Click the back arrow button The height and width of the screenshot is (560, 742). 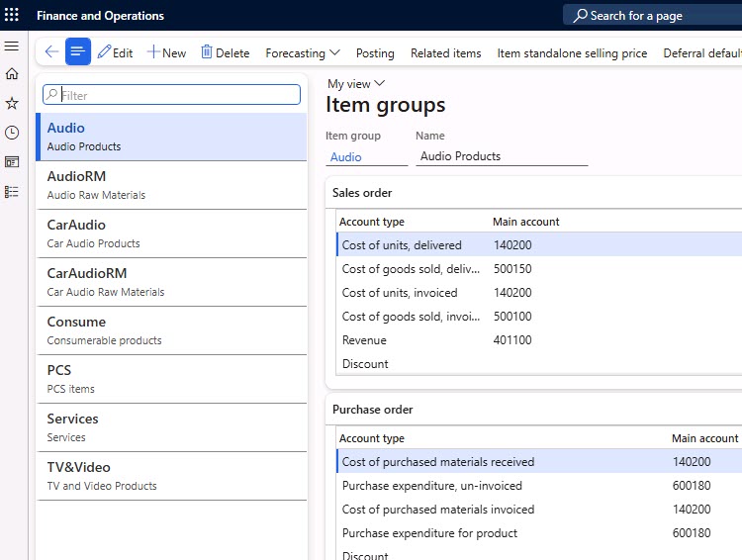[51, 52]
